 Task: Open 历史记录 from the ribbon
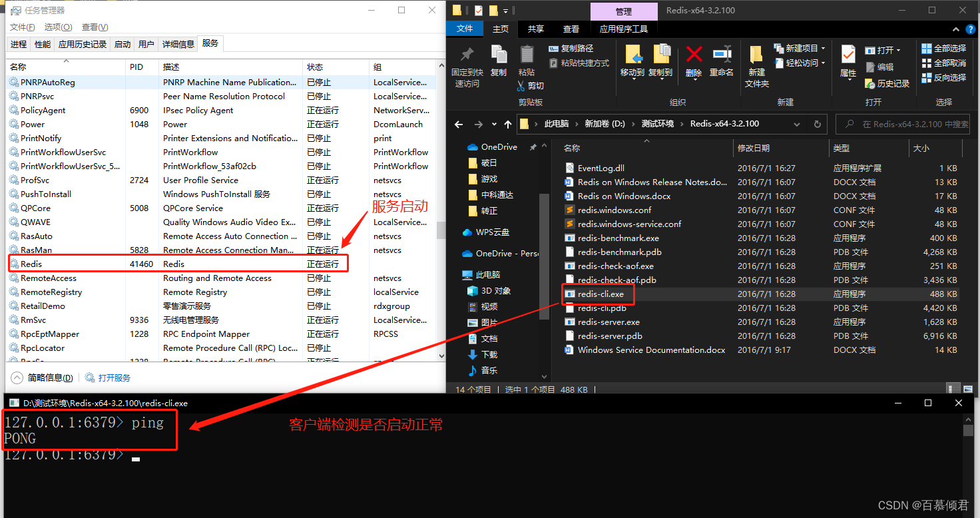coord(887,84)
